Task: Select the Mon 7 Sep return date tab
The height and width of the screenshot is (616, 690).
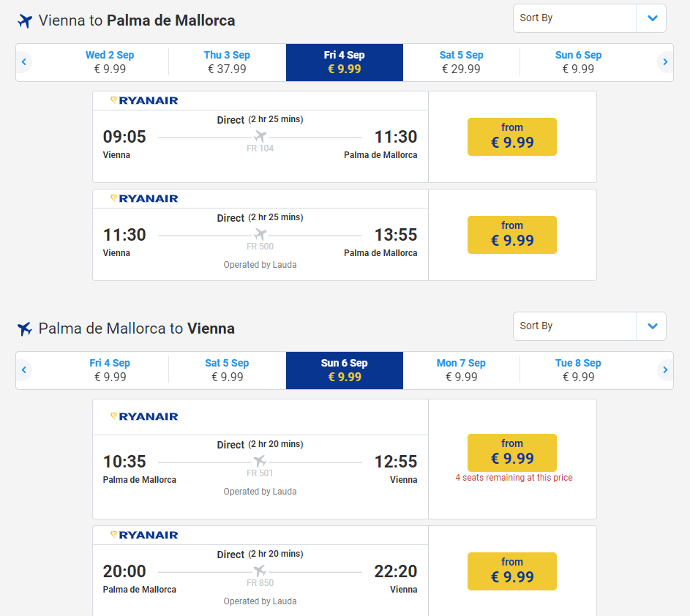Action: (x=461, y=370)
